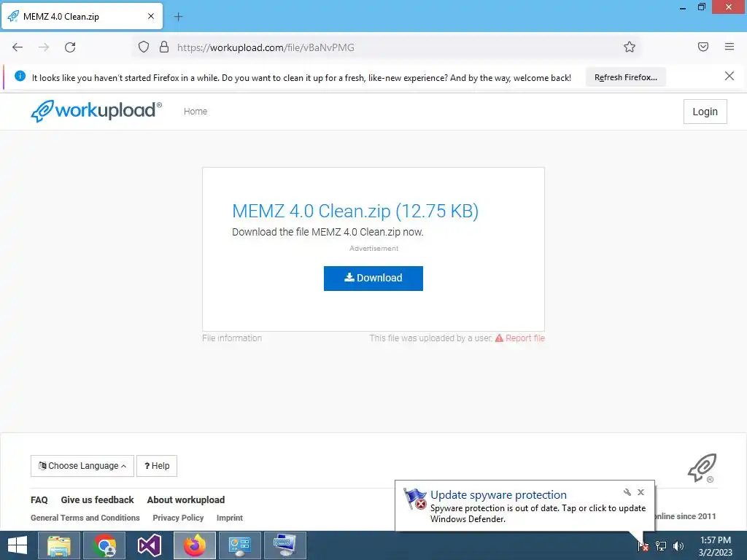Click the Refresh Firefox button
Image resolution: width=747 pixels, height=560 pixels.
click(x=625, y=77)
